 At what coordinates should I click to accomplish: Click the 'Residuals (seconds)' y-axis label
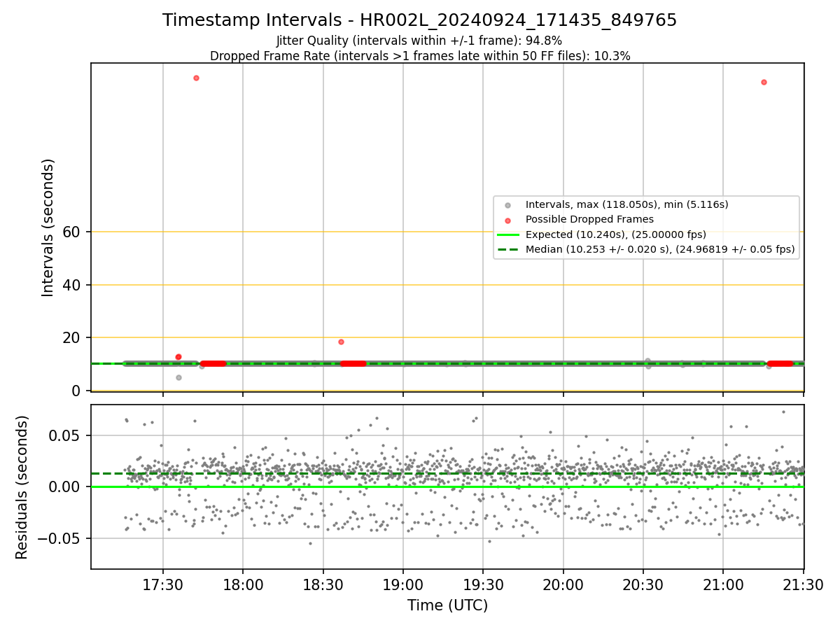(x=22, y=487)
